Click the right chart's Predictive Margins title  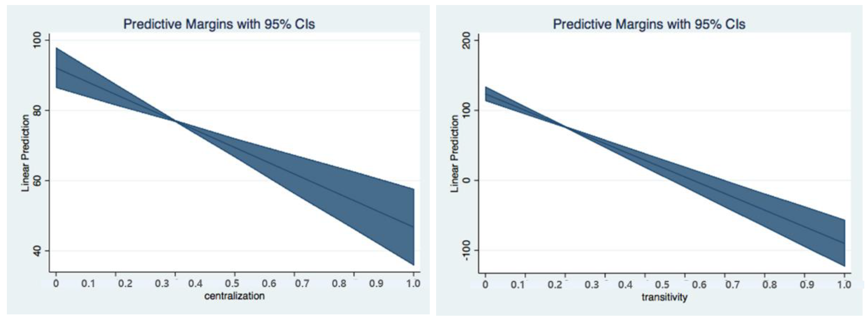649,24
